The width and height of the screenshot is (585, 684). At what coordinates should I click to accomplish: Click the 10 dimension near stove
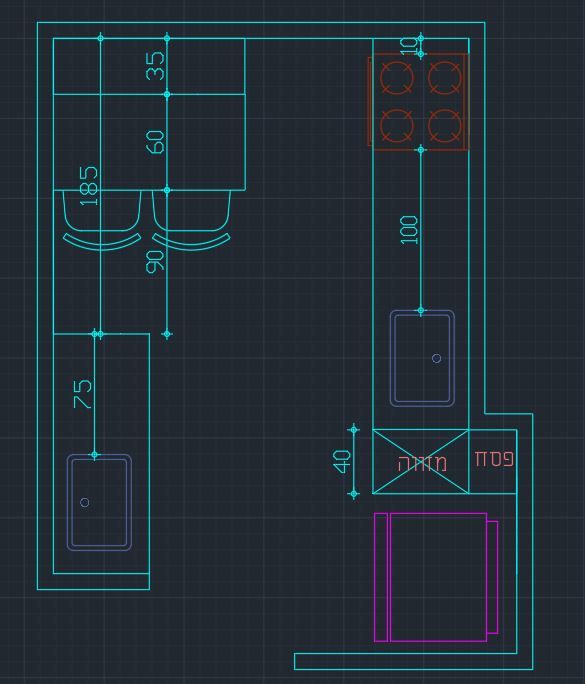coord(409,46)
